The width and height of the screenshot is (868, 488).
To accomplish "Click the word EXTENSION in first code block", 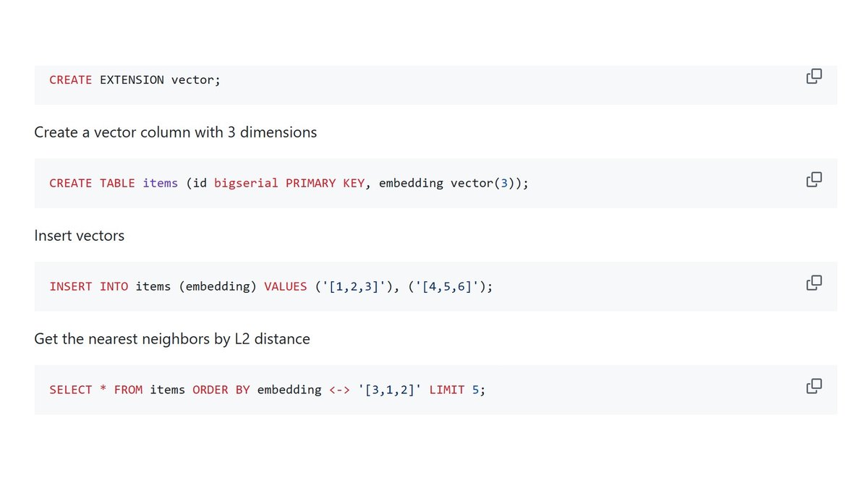I will tap(132, 80).
